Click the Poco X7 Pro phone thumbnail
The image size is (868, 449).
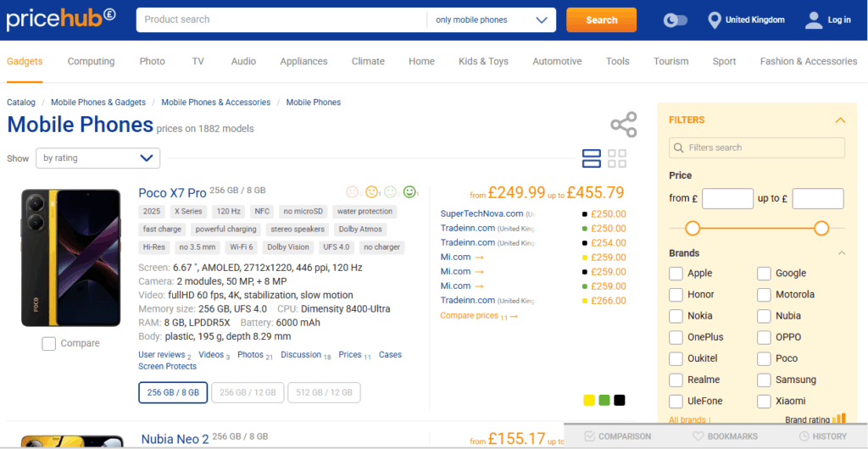(x=71, y=258)
